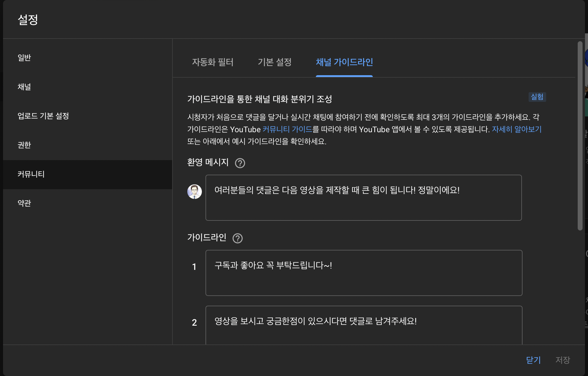
Task: Open 권한 settings section
Action: point(24,145)
